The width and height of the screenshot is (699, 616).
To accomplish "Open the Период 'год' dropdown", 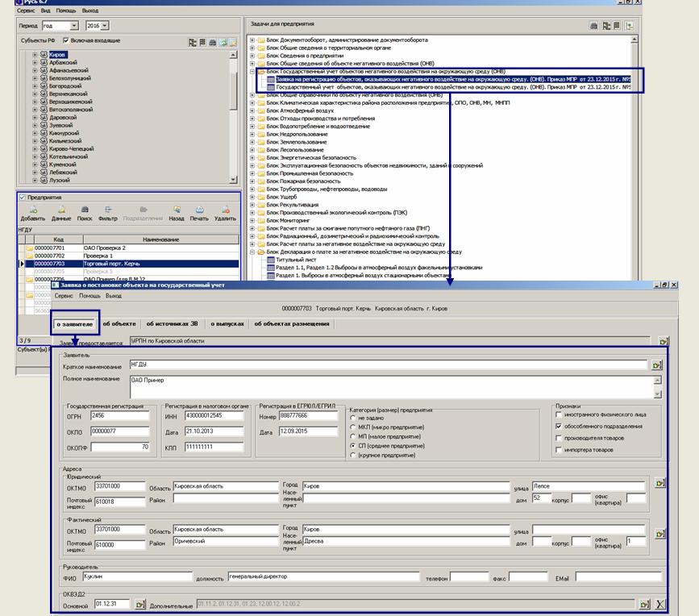I will pos(75,26).
